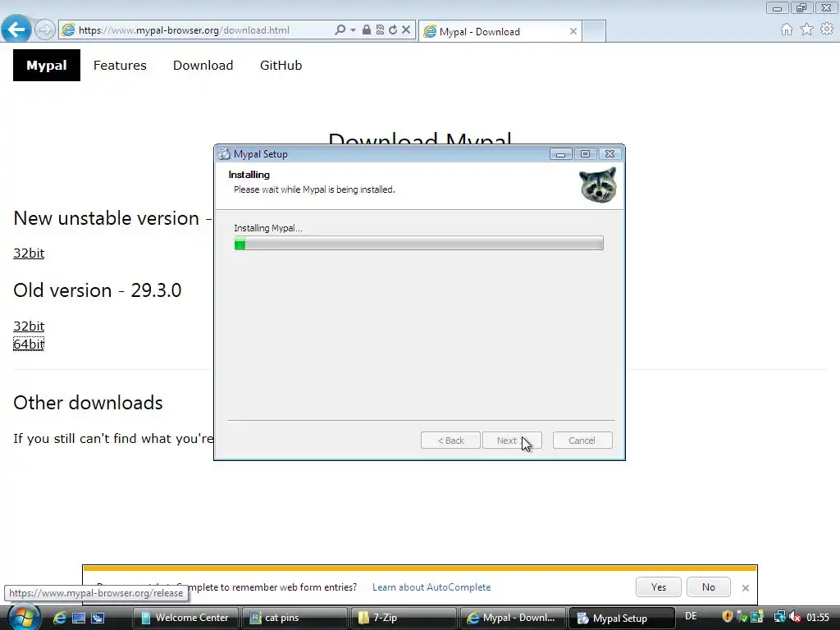
Task: Download the old version 64bit link
Action: coord(29,344)
